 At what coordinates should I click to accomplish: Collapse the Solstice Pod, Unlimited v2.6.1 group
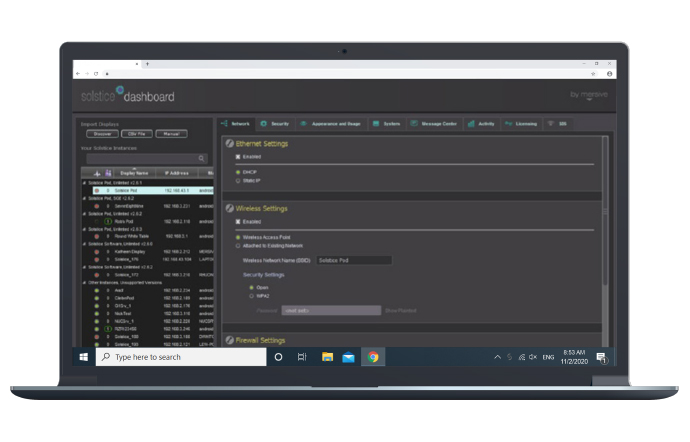pos(84,183)
